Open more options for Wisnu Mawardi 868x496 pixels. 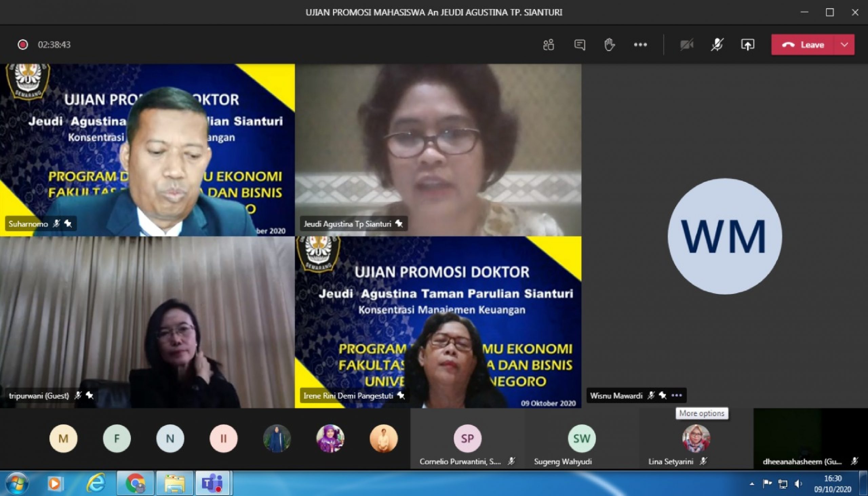coord(676,395)
